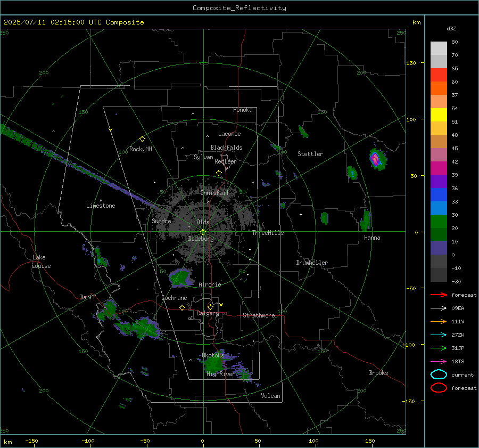479x448 pixels.
Task: Click the -100 tick on right axis
Action: pos(409,345)
